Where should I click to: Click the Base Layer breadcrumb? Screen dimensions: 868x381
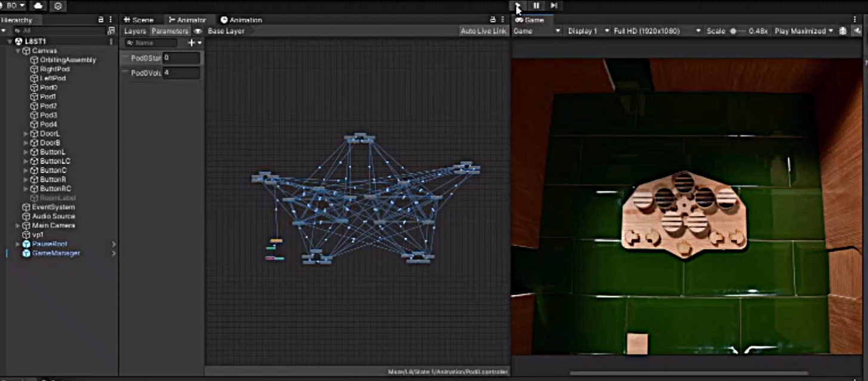pyautogui.click(x=226, y=31)
